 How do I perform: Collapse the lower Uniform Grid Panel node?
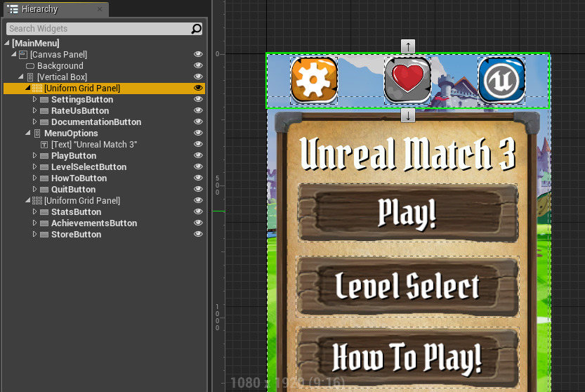(x=28, y=200)
